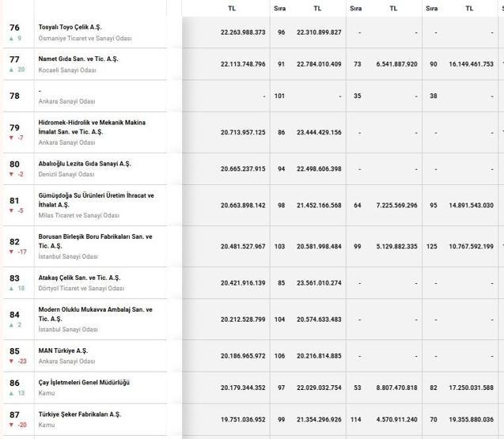Click Ankara Sanayi Odası under rank 78
Screen dimensions: 504x439
tap(66, 101)
